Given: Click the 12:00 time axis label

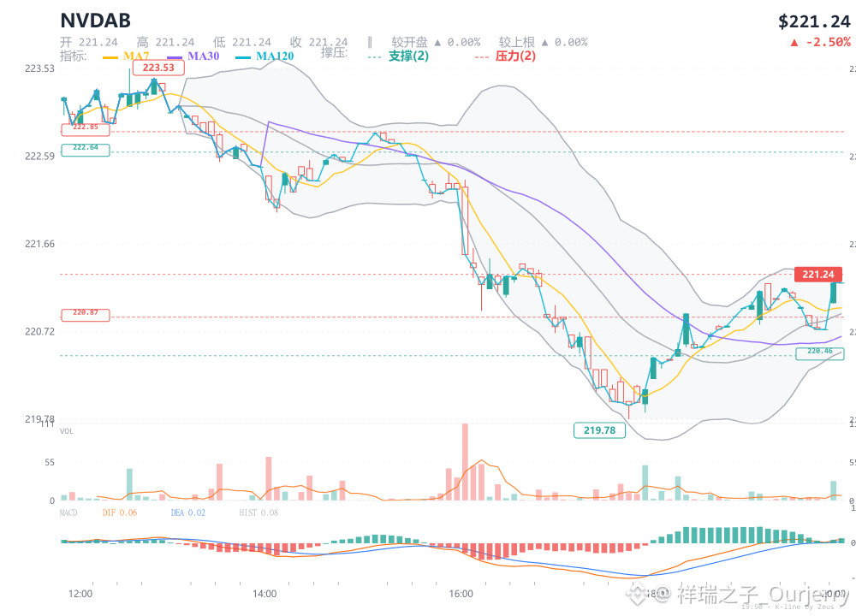Looking at the screenshot, I should tap(80, 594).
